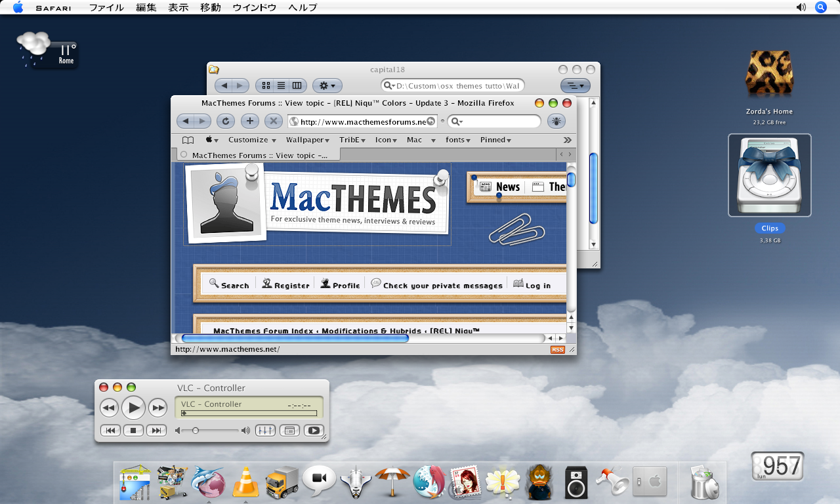The width and height of the screenshot is (840, 504).
Task: Click VLC next track button
Action: [x=156, y=430]
